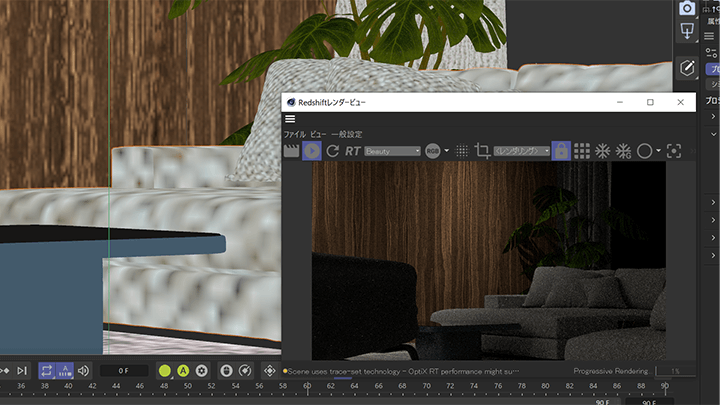Click the focus picker frame icon
This screenshot has width=720, height=405.
tap(674, 151)
